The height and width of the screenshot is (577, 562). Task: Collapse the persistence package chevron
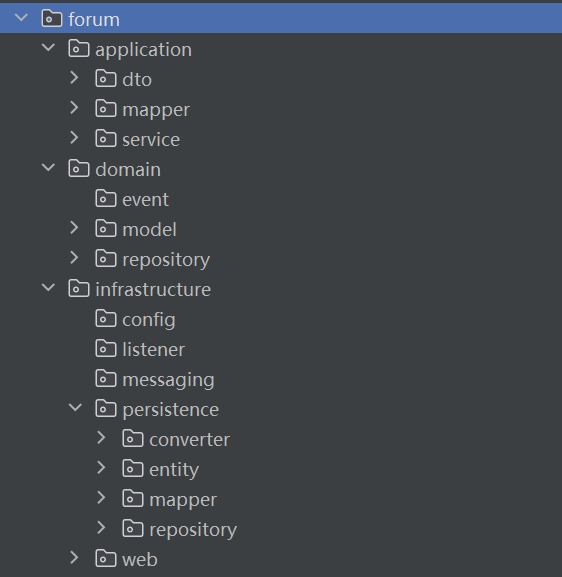[x=75, y=407]
